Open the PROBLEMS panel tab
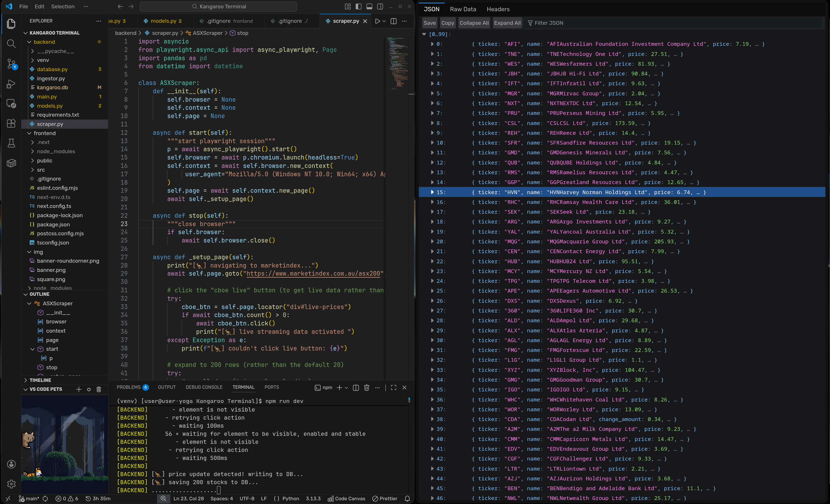The width and height of the screenshot is (830, 504). pos(129,387)
